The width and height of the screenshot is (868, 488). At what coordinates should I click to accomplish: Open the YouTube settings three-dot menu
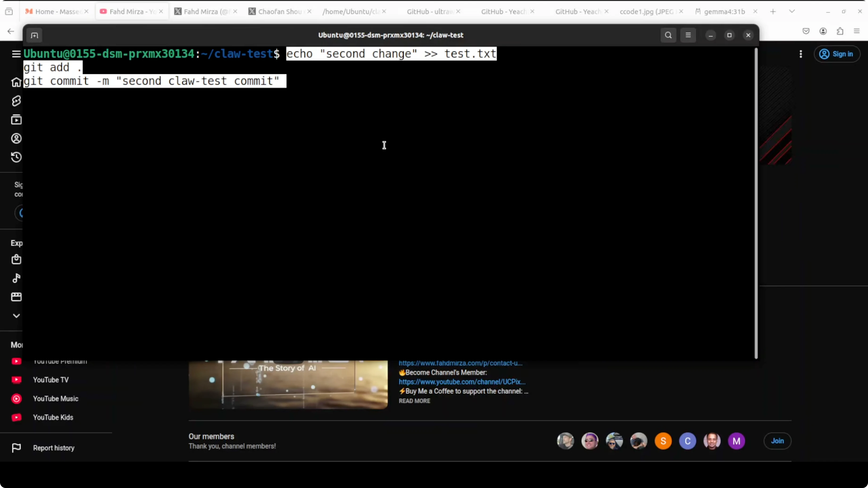(x=801, y=54)
